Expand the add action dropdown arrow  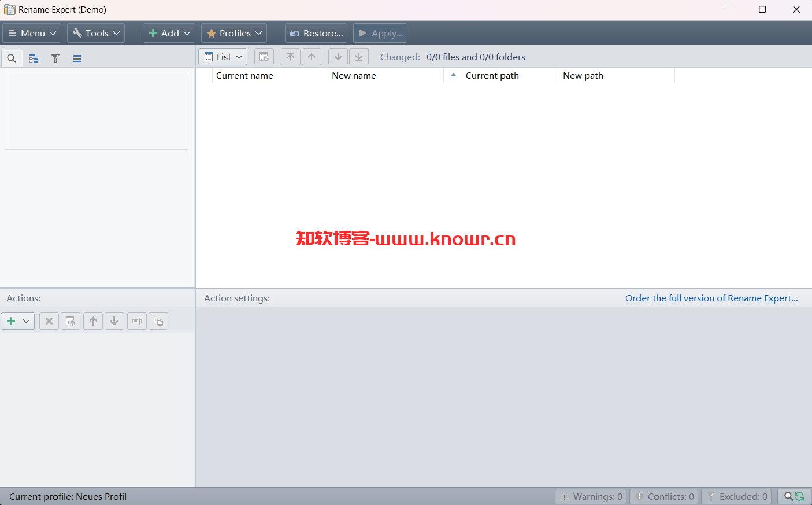point(27,321)
